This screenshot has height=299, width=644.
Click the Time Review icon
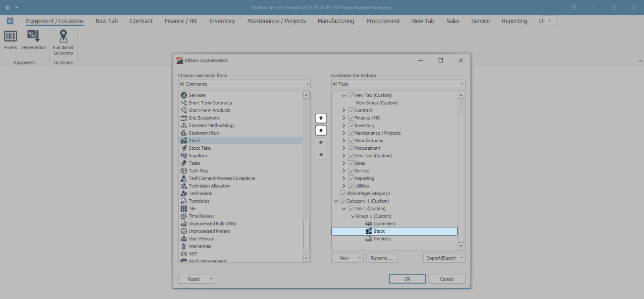click(184, 216)
